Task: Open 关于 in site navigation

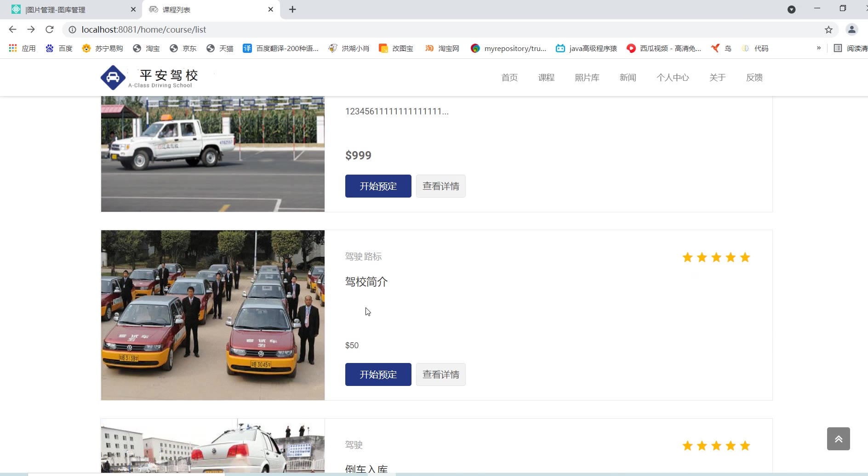Action: (x=717, y=78)
